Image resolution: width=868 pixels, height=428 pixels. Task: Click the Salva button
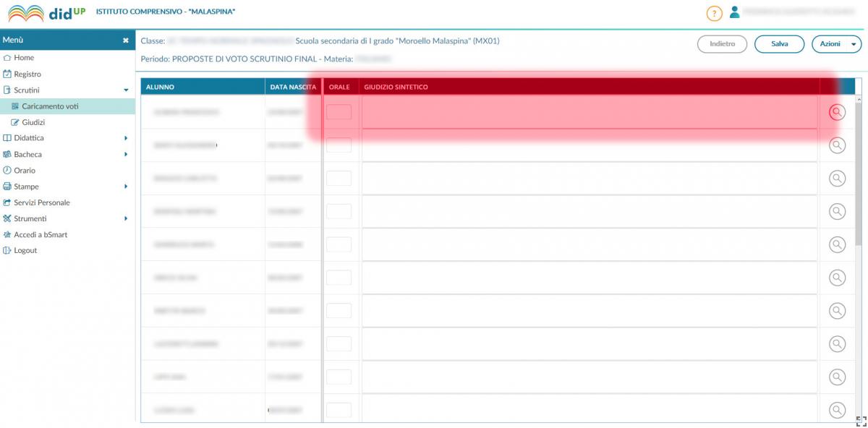click(779, 44)
